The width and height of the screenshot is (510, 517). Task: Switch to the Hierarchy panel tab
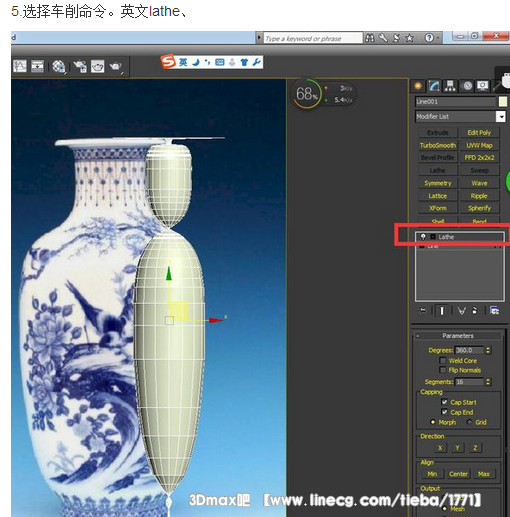point(450,86)
